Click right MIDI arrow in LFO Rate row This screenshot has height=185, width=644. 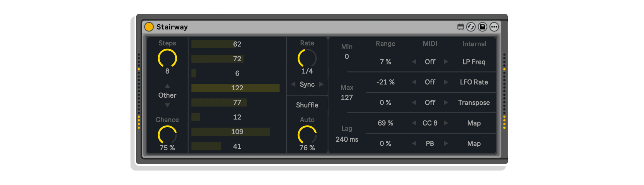(446, 82)
